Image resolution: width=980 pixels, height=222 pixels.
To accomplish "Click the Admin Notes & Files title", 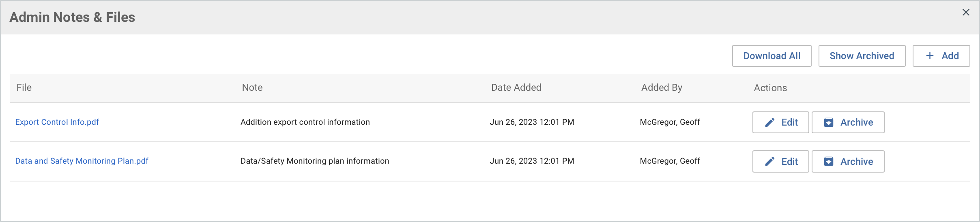I will click(72, 17).
